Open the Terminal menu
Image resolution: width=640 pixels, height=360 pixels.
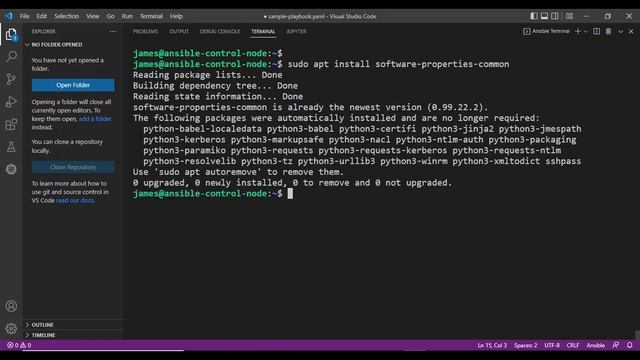pos(151,16)
